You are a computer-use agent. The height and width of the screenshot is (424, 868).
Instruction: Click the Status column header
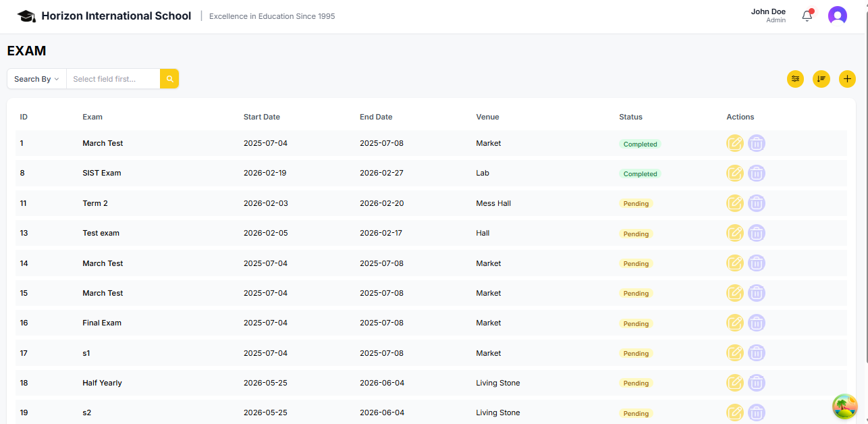tap(630, 117)
